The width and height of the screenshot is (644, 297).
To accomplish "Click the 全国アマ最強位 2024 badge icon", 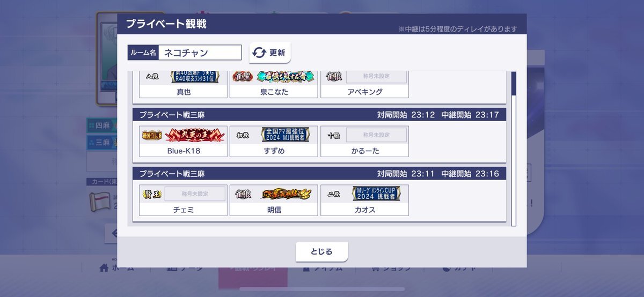I will click(x=286, y=135).
